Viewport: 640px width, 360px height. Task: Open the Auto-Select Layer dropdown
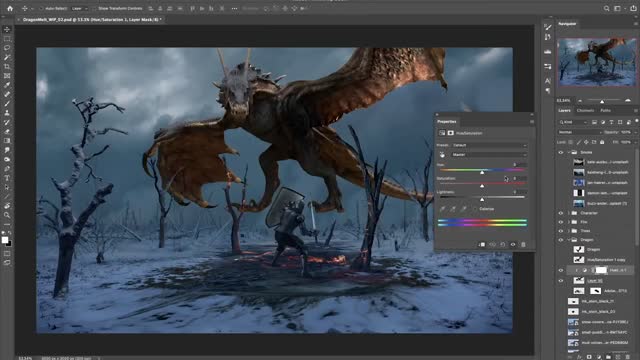[79, 8]
